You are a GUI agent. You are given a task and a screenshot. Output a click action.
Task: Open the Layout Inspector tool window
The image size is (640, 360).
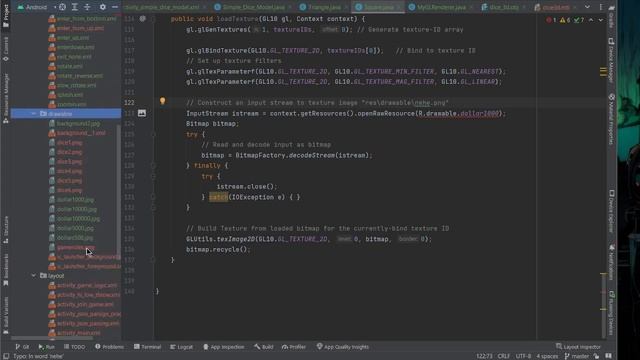[x=578, y=347]
